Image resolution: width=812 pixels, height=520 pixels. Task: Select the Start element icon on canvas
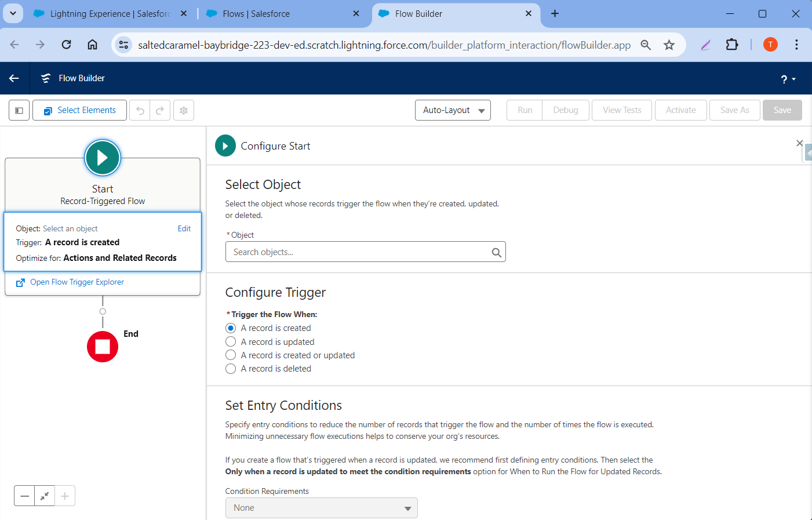point(103,158)
